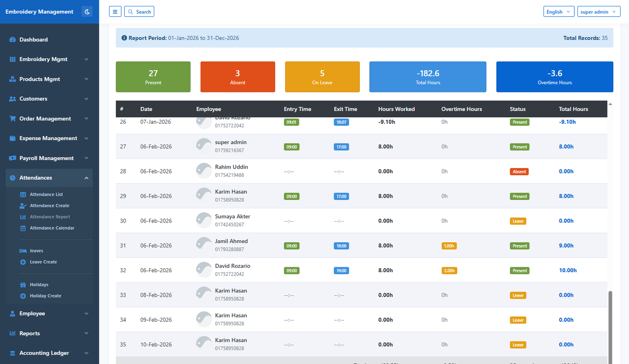Click the Accounting Ledger bank icon
This screenshot has height=364, width=629.
click(x=13, y=353)
